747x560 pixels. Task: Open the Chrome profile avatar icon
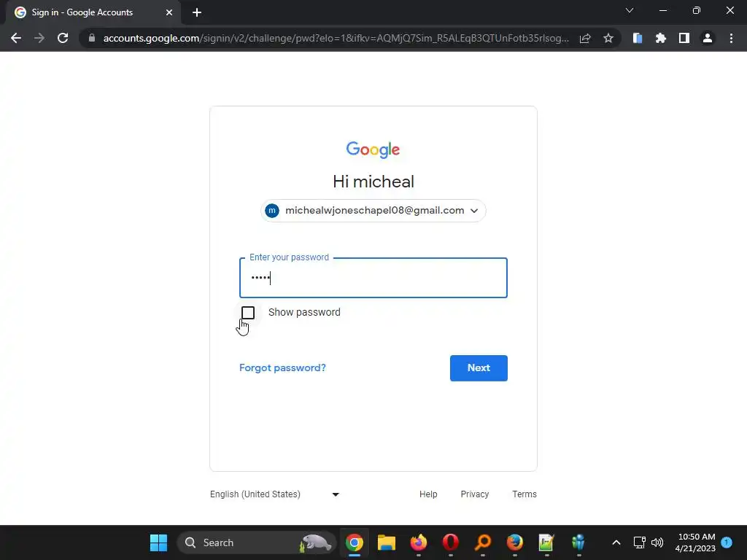pos(708,38)
